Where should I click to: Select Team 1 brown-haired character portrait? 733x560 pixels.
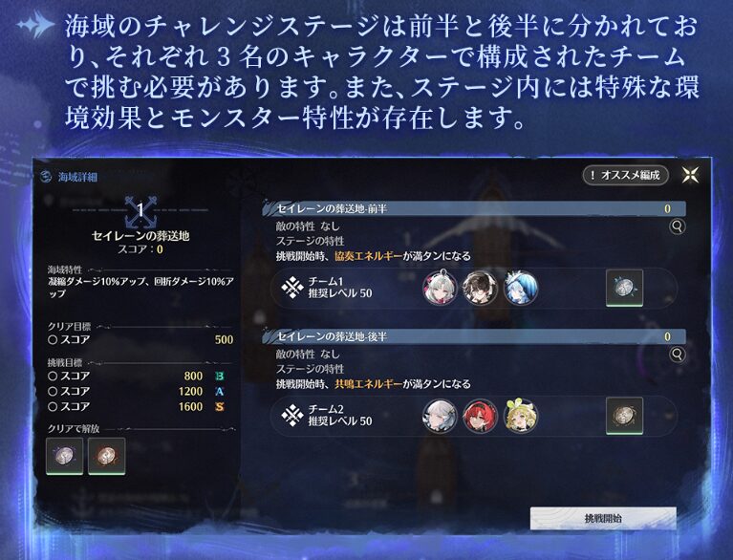(480, 287)
